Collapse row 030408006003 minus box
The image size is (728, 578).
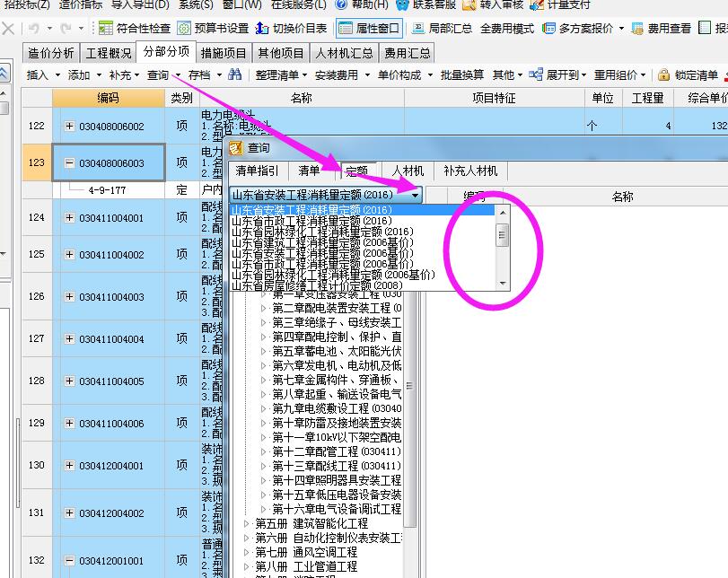69,162
